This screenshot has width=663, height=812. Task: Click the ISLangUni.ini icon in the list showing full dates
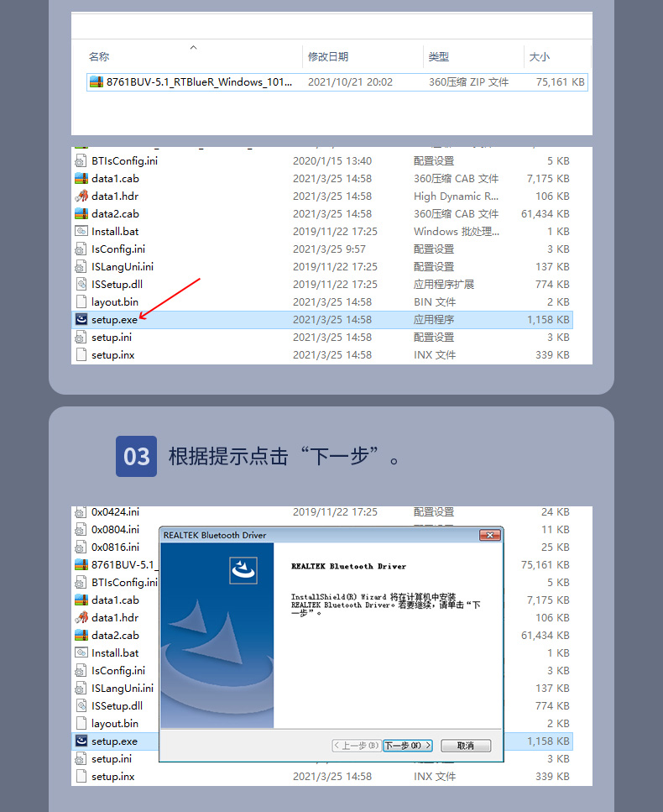[81, 267]
